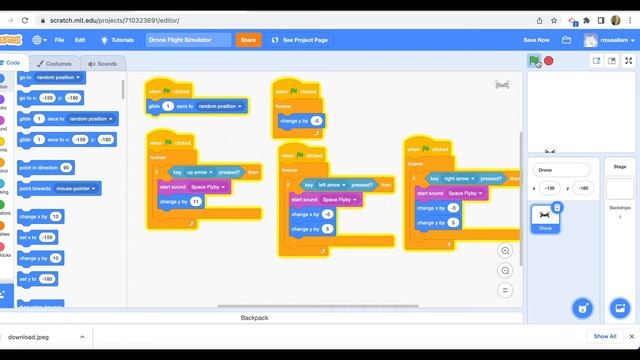Zoom in on the code workspace
This screenshot has width=640, height=360.
[505, 251]
